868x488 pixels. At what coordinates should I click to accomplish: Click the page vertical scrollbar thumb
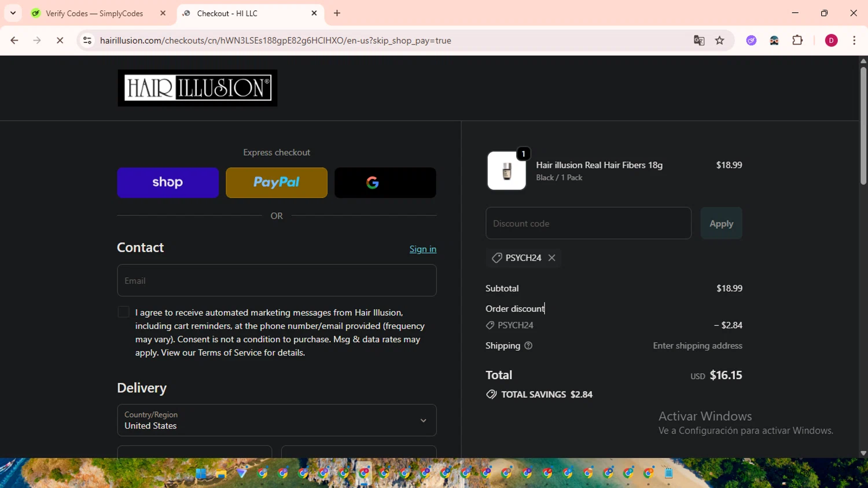[863, 126]
